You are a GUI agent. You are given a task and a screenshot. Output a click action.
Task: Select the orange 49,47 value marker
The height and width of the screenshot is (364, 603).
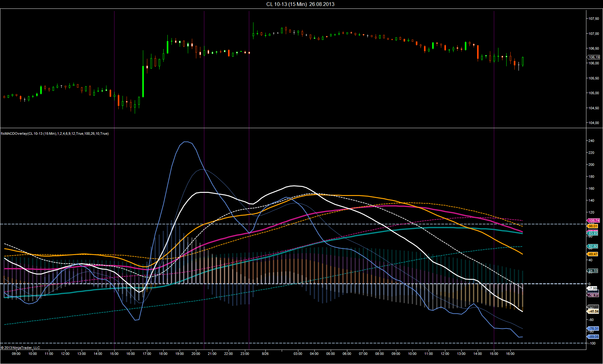point(593,254)
